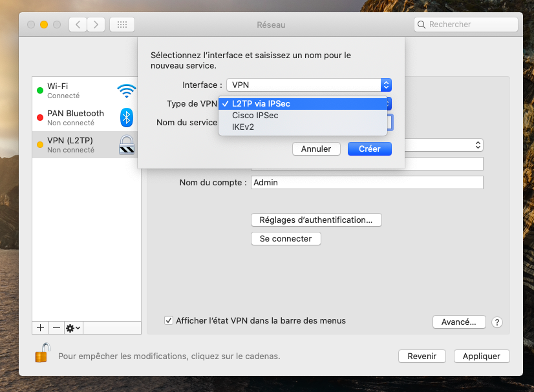Click the Wi-Fi signal icon in sidebar
534x392 pixels.
pos(126,90)
